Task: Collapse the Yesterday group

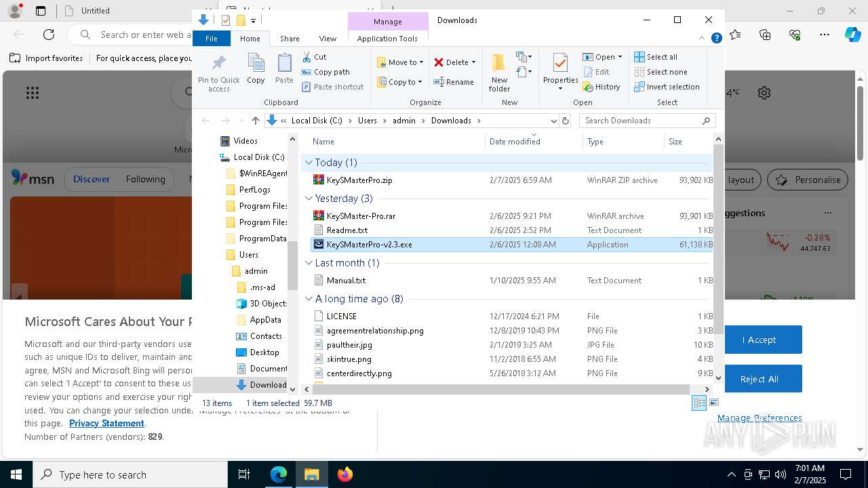Action: [309, 199]
